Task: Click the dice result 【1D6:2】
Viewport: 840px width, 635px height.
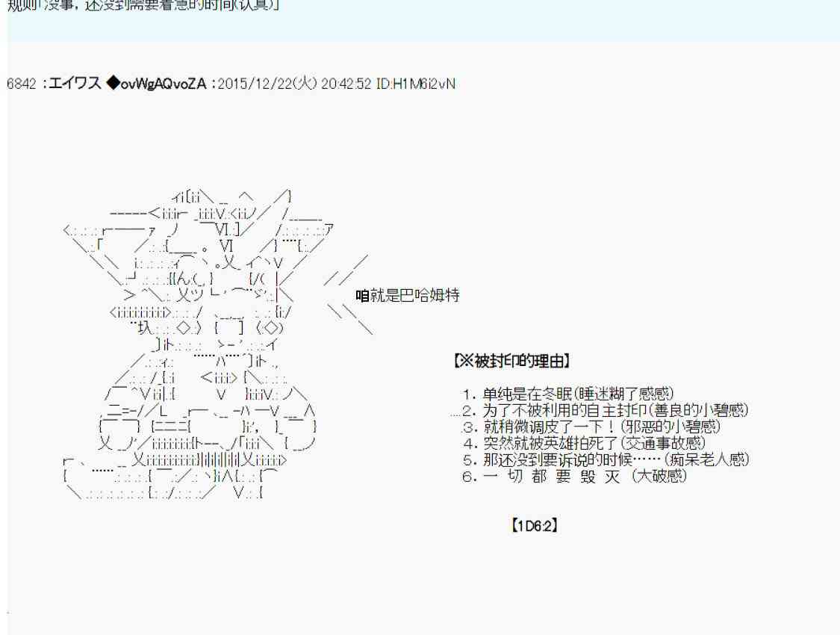Action: pos(533,525)
